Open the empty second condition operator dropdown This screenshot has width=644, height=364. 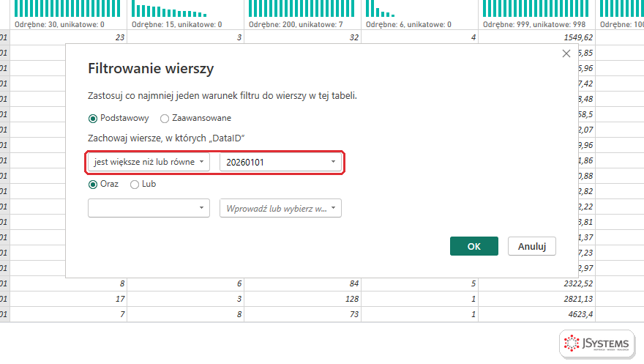149,208
